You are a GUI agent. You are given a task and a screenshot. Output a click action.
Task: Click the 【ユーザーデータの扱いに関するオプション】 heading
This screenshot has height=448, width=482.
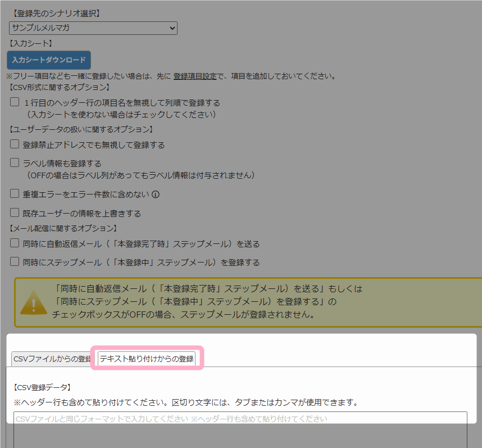click(81, 129)
